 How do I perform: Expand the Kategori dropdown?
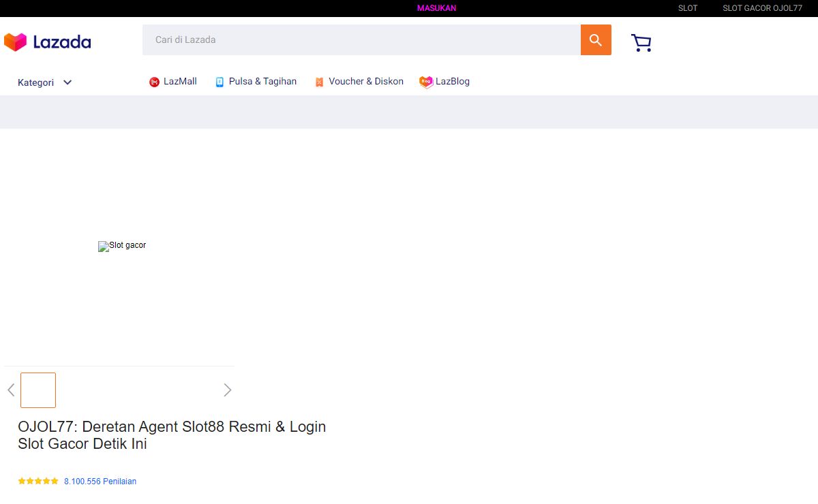point(45,82)
